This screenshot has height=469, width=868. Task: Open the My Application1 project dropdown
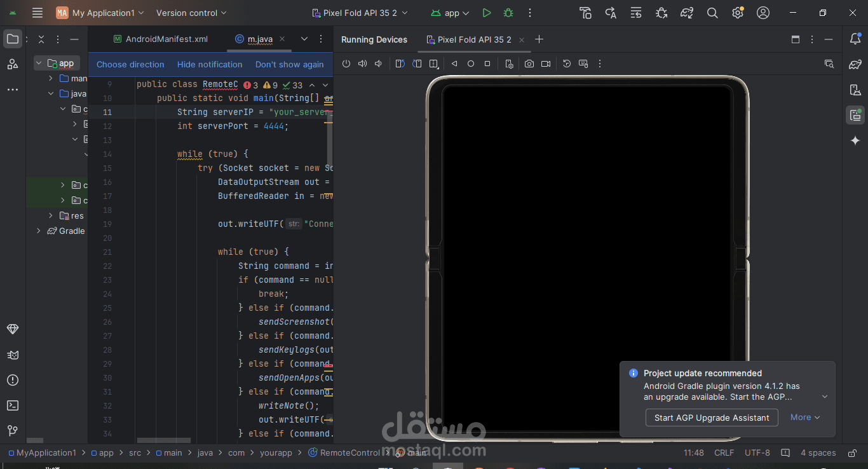tap(100, 13)
